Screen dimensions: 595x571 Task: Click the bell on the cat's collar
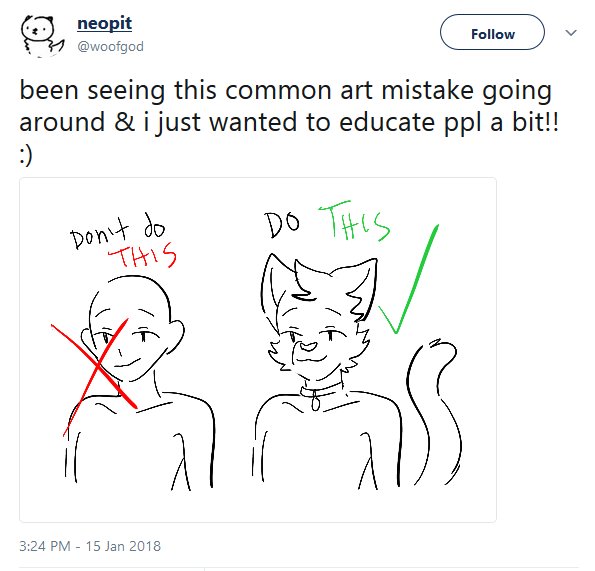click(316, 402)
